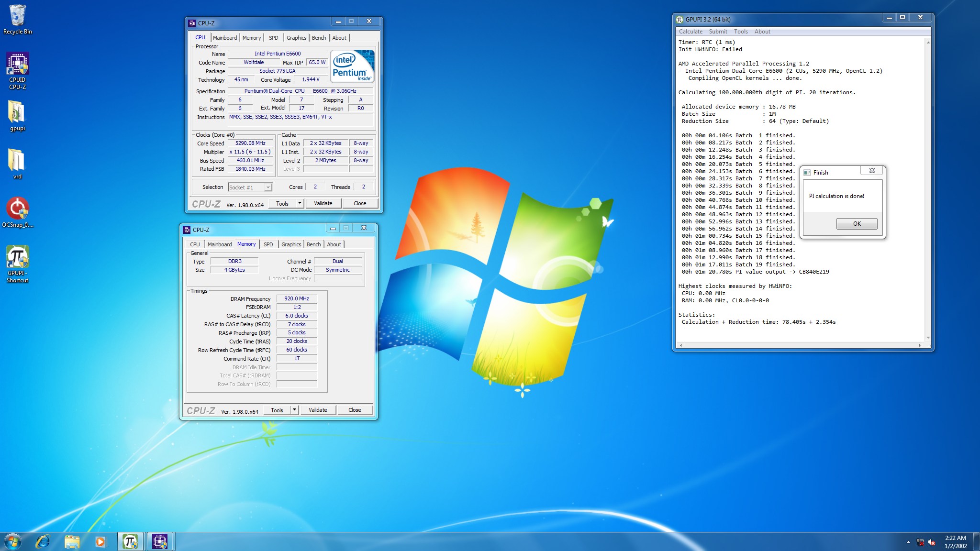Confirm PI calculation done with OK

pyautogui.click(x=857, y=223)
